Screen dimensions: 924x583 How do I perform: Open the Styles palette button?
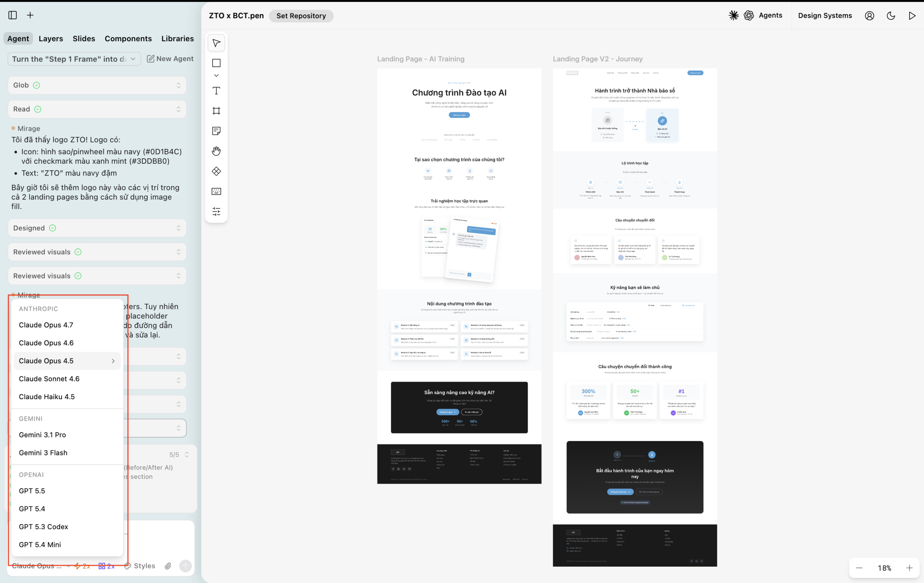(140, 566)
